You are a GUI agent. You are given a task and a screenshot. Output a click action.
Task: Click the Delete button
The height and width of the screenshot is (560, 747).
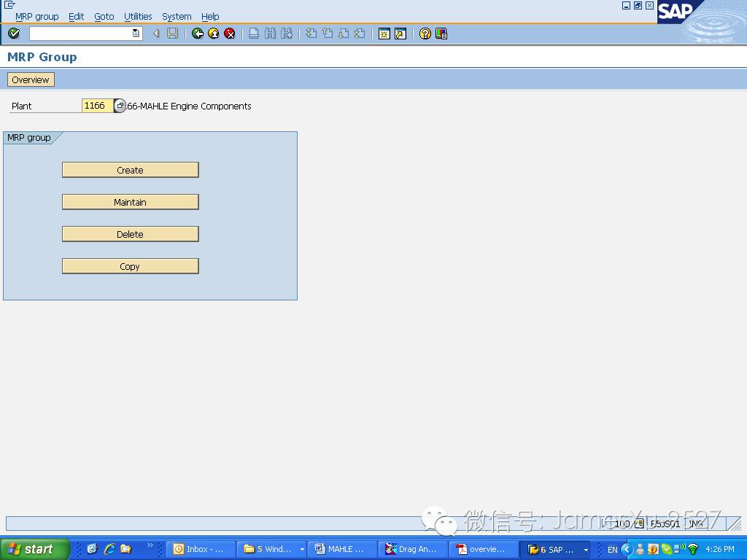pyautogui.click(x=130, y=234)
